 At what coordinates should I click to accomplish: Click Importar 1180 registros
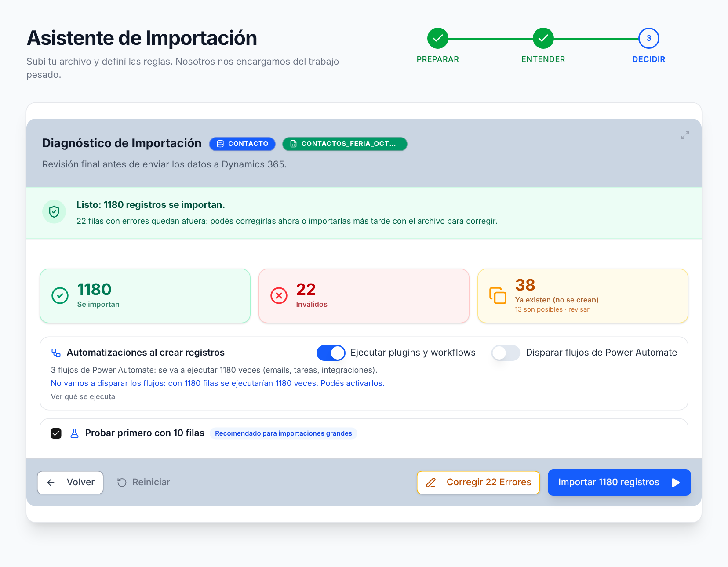(x=619, y=483)
